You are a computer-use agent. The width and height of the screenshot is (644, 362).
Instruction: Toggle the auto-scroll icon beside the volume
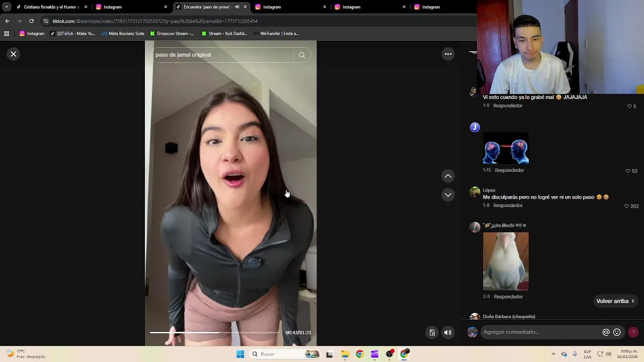click(x=432, y=332)
